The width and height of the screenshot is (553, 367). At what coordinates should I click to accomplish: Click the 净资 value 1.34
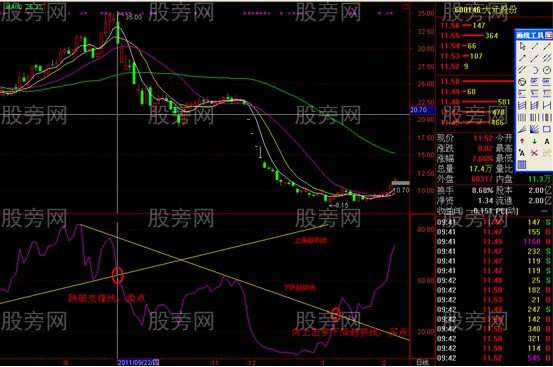pos(486,201)
